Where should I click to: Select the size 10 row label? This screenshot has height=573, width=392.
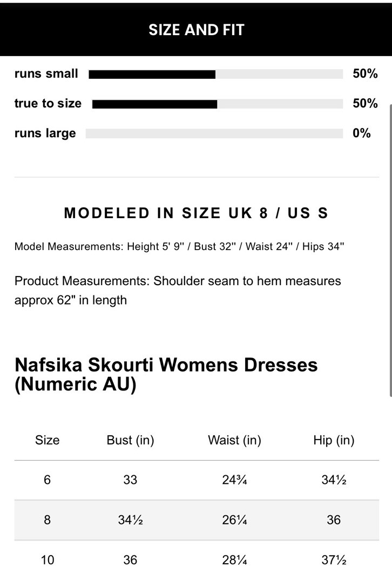[47, 559]
